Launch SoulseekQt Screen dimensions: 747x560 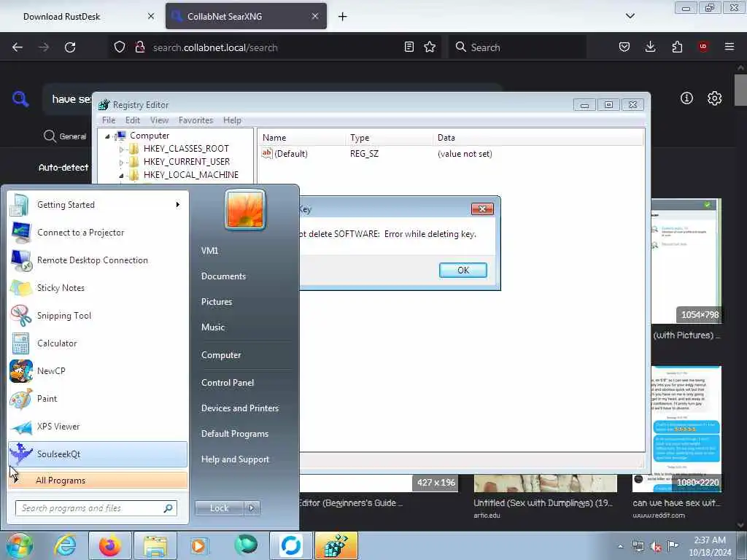[98, 454]
